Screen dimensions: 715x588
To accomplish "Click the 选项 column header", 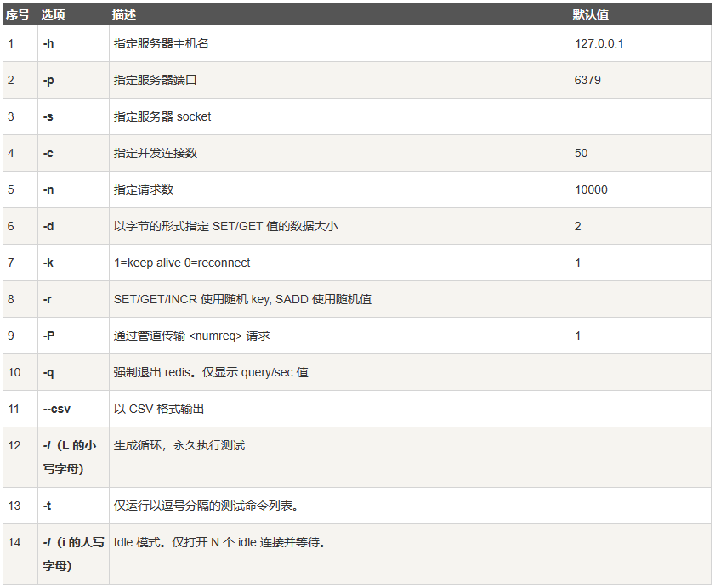I will pyautogui.click(x=54, y=14).
